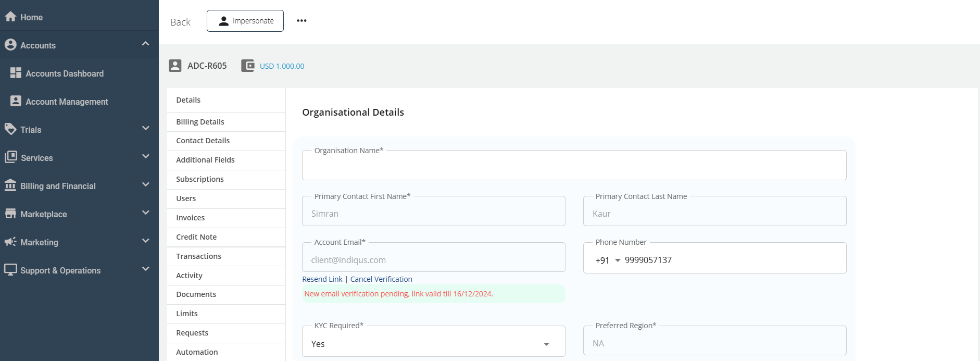Viewport: 980px width, 361px height.
Task: Open the Billing Details tab
Action: 226,122
